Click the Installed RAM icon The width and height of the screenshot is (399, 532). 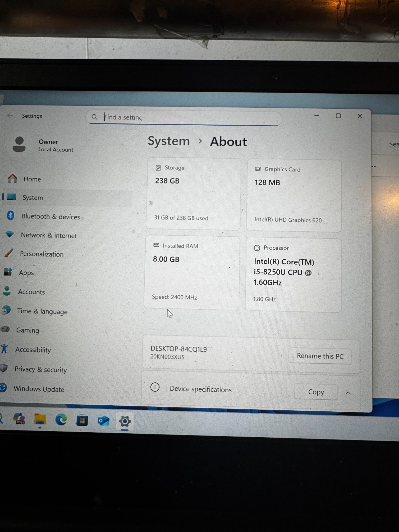[156, 245]
